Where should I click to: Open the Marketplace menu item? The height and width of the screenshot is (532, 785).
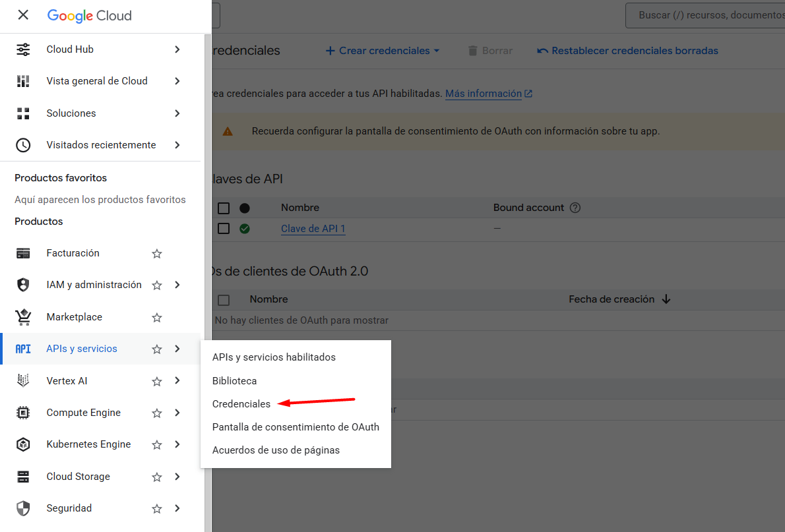pos(100,317)
